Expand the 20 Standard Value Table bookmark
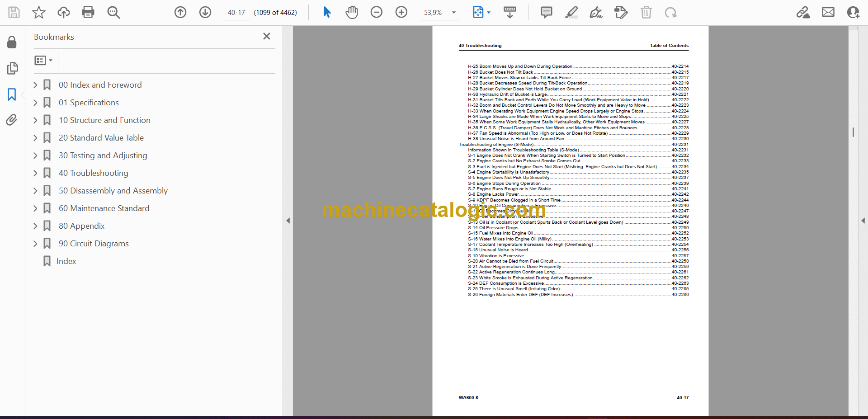 (x=35, y=138)
